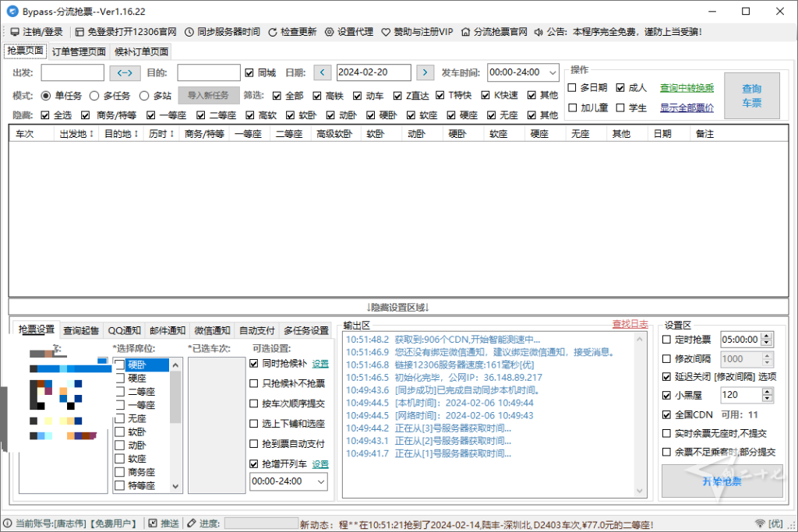This screenshot has width=798, height=532.
Task: Increase 定时抢票 time stepper up arrow
Action: click(x=767, y=336)
